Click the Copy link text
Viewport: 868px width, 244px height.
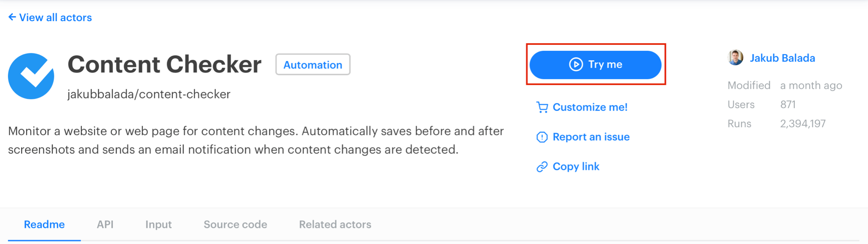click(x=576, y=166)
